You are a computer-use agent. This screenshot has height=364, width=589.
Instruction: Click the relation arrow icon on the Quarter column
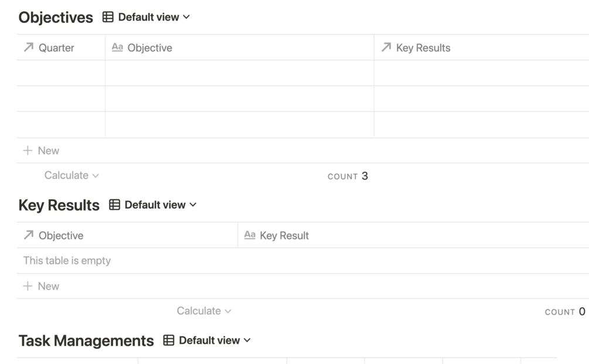pyautogui.click(x=29, y=47)
